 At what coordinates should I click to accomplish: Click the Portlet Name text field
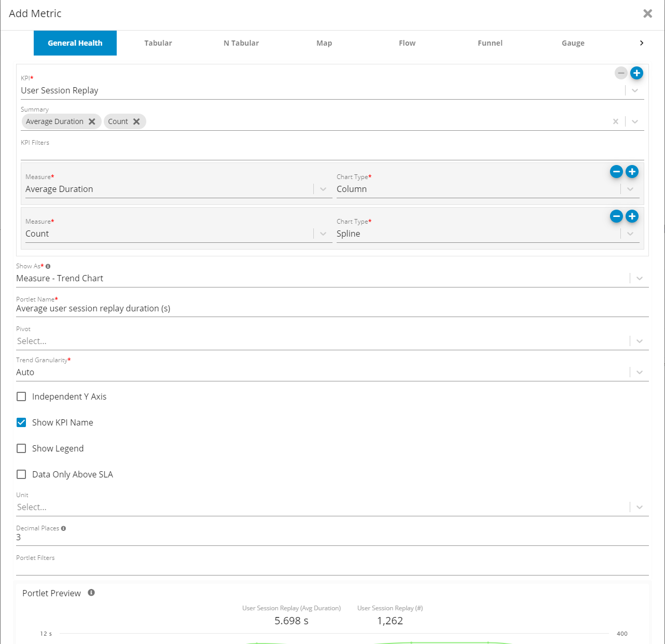click(332, 308)
